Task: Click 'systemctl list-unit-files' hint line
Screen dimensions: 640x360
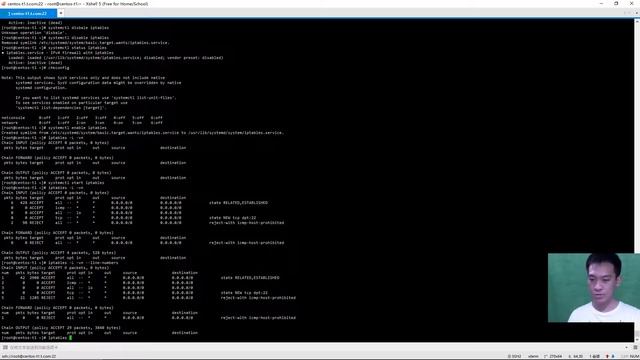Action: pos(96,98)
